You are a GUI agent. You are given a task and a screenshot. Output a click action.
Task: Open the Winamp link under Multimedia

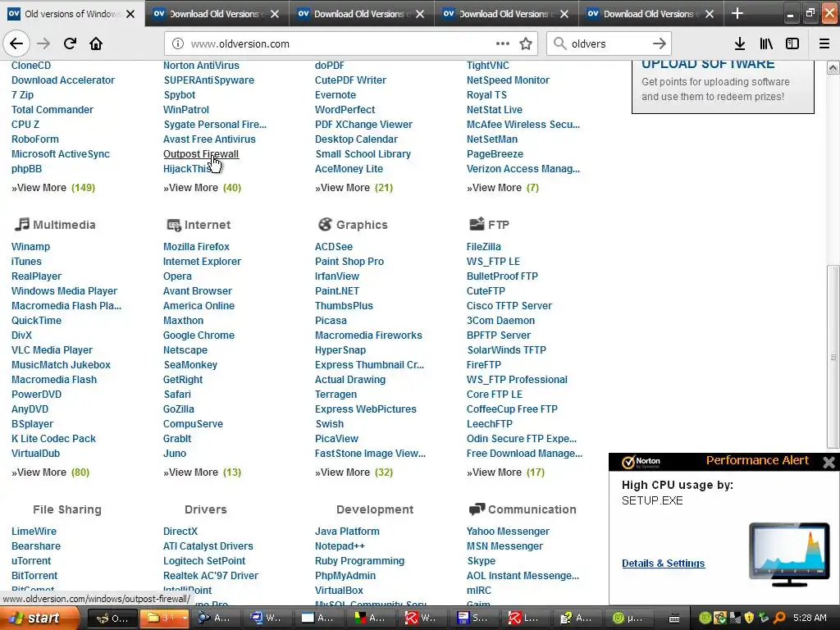coord(30,246)
